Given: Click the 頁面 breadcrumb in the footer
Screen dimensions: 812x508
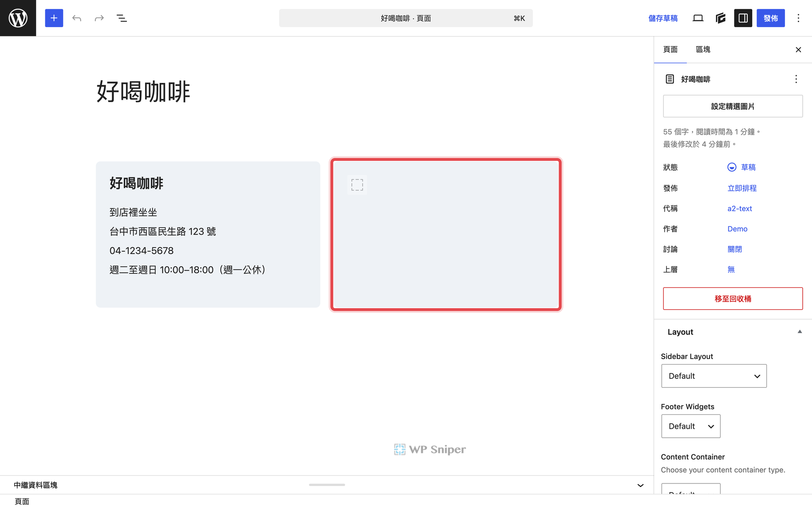Looking at the screenshot, I should pyautogui.click(x=22, y=502).
